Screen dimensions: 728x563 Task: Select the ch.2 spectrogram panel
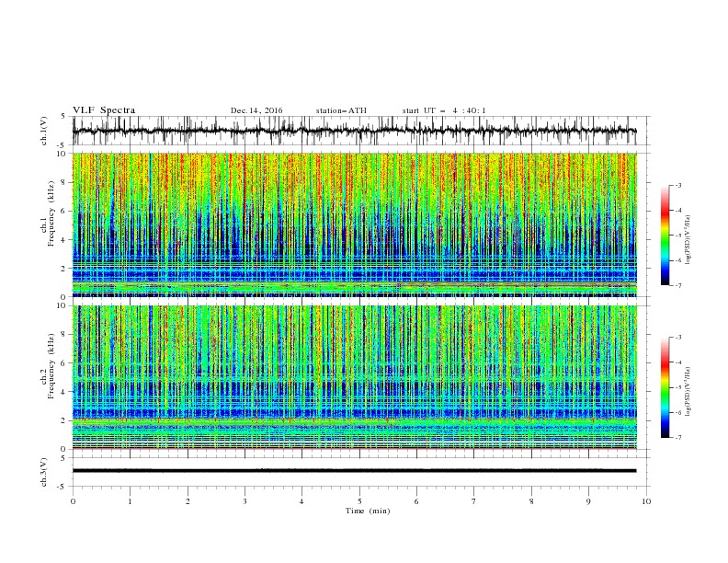coord(355,377)
